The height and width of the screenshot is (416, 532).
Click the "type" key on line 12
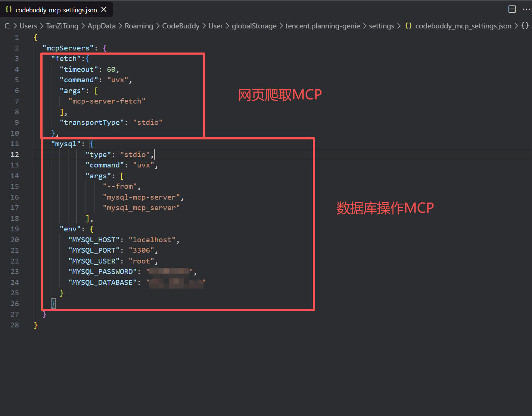[98, 154]
